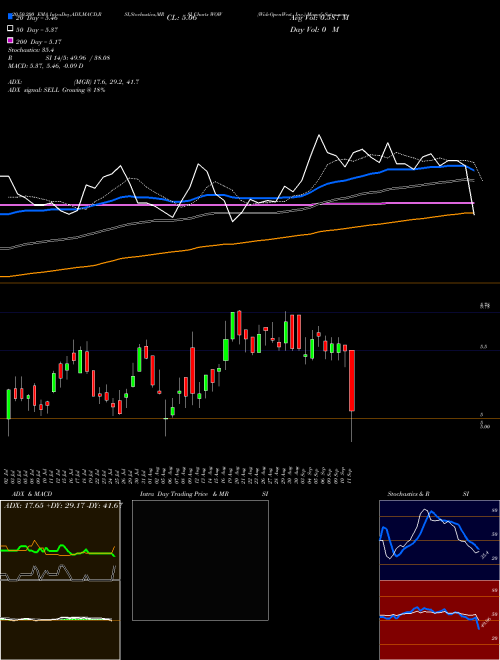Image resolution: width=500 pixels, height=660 pixels.
Task: Click the 'ADX: 17.65 +DY: 29.17 -DY: 41.67' readout
Action: coord(63,505)
